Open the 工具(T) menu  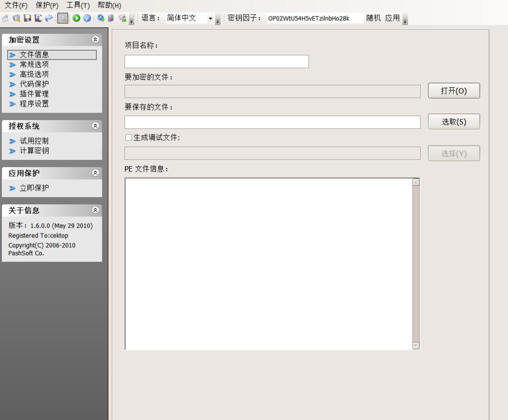coord(78,5)
